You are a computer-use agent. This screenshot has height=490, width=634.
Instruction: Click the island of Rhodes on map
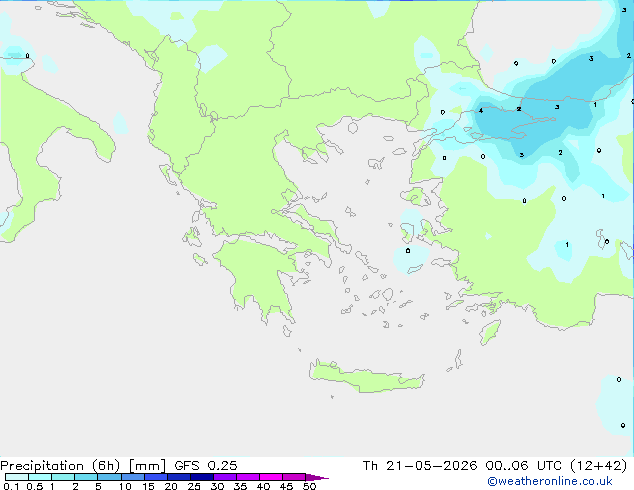[x=490, y=332]
